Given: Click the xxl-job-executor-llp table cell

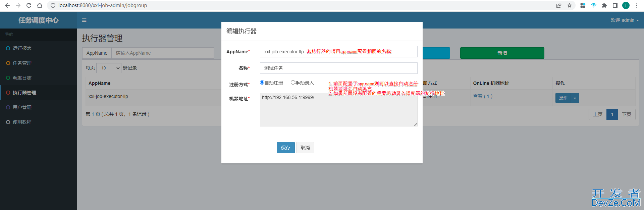Looking at the screenshot, I should (x=108, y=96).
